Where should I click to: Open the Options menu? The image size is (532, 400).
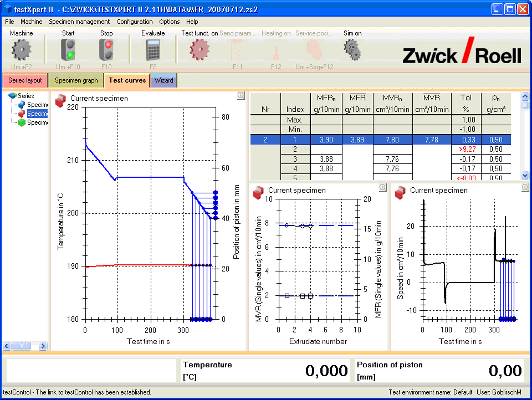pyautogui.click(x=169, y=22)
